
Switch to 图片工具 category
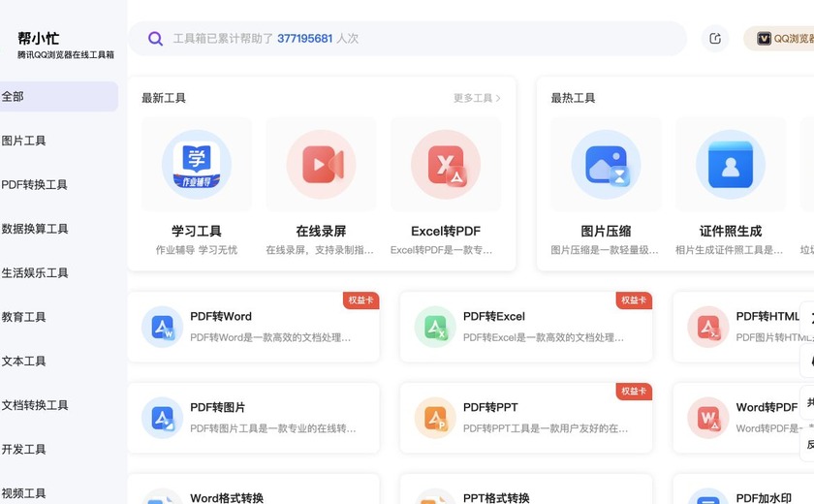[23, 141]
